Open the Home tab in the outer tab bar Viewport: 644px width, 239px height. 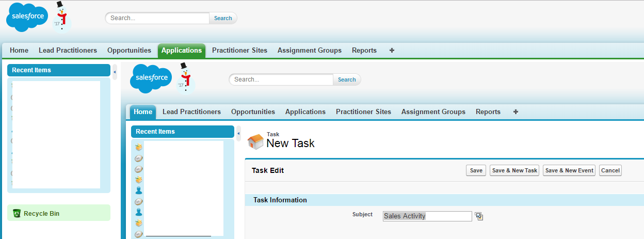point(19,51)
